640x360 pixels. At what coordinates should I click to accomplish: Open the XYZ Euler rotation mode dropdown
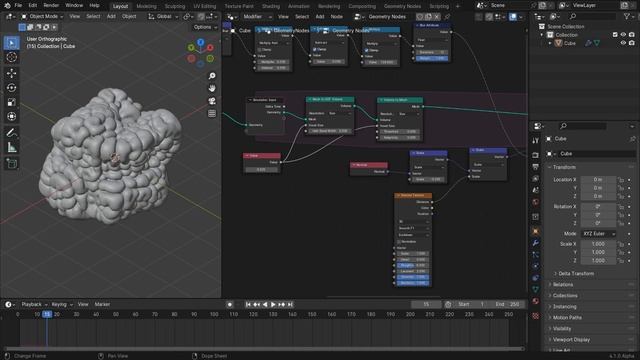pos(598,234)
